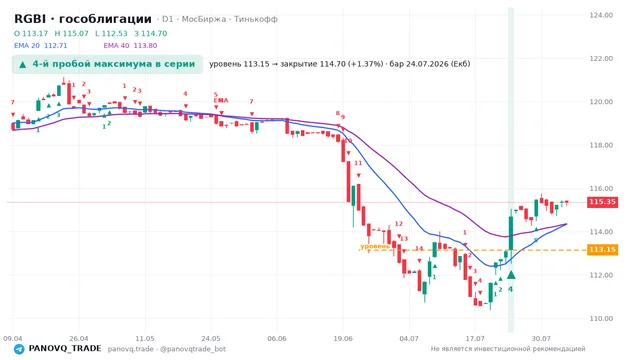Image resolution: width=640 pixels, height=360 pixels.
Task: Click the PANOVQ_TRADE channel name
Action: tap(65, 349)
